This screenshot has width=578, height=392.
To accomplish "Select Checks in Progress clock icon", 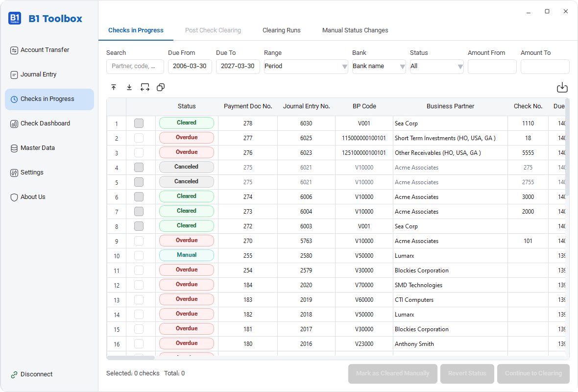I will pyautogui.click(x=14, y=99).
